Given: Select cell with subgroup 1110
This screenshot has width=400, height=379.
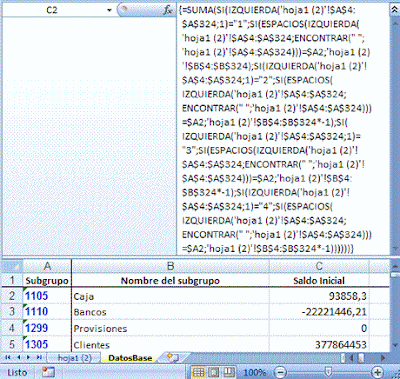Looking at the screenshot, I should pos(47,312).
